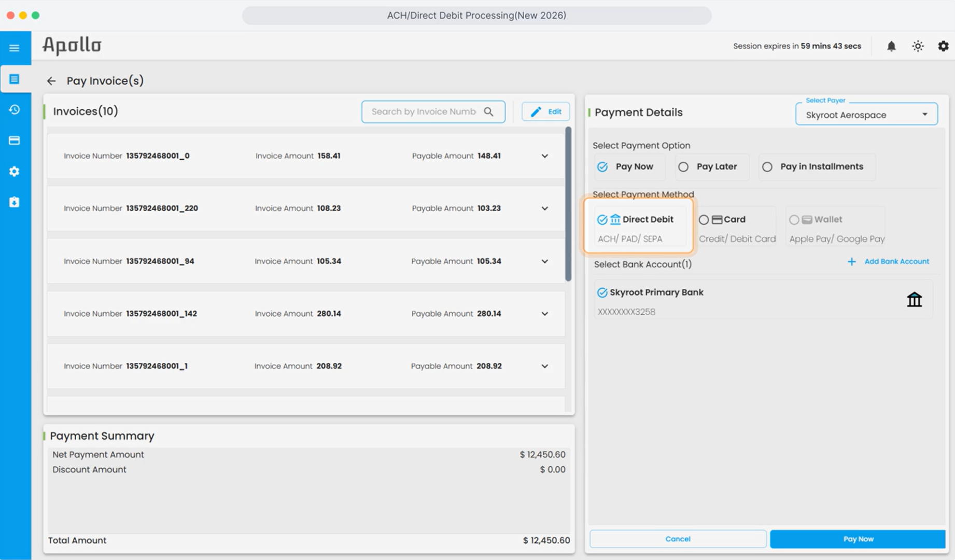Image resolution: width=955 pixels, height=560 pixels.
Task: Expand invoice 135792468001_142 details
Action: pos(545,314)
